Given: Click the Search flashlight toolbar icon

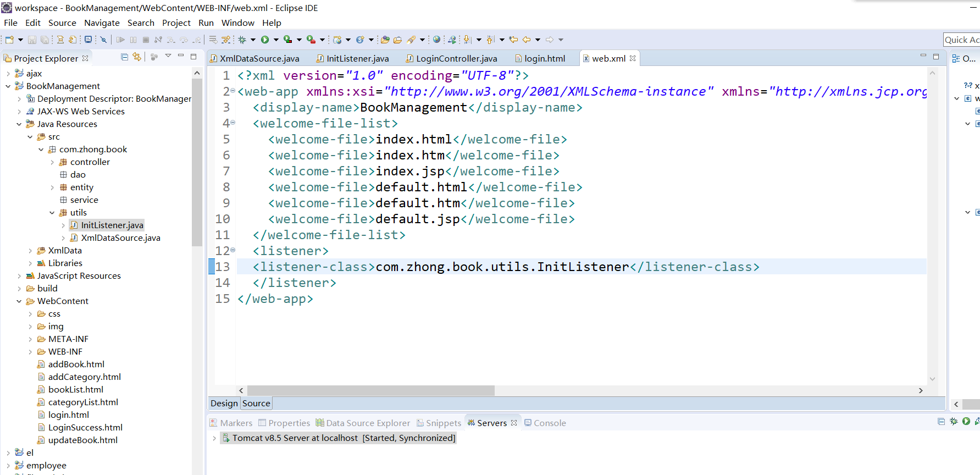Looking at the screenshot, I should [411, 40].
